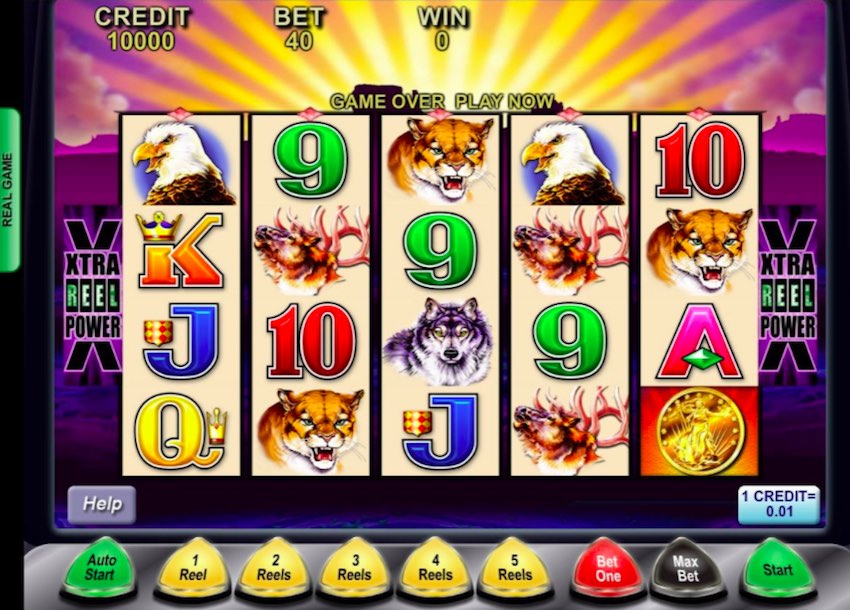The width and height of the screenshot is (850, 610).
Task: Hit the black Max Bet button
Action: (687, 569)
